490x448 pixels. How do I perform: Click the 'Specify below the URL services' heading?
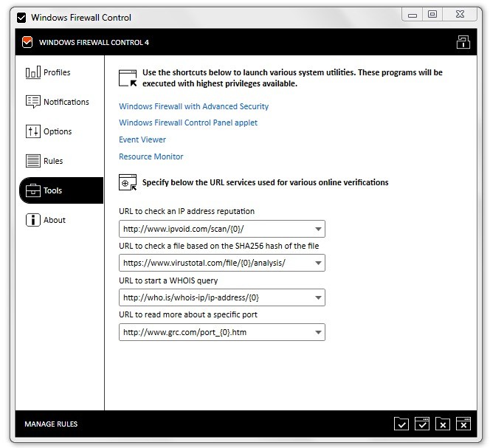pos(266,182)
